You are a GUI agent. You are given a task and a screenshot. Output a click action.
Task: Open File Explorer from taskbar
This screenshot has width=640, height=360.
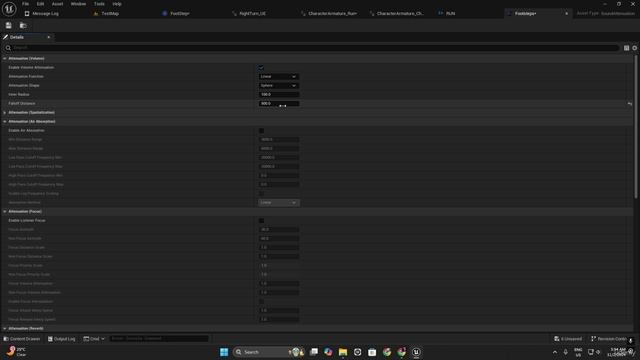pos(343,352)
